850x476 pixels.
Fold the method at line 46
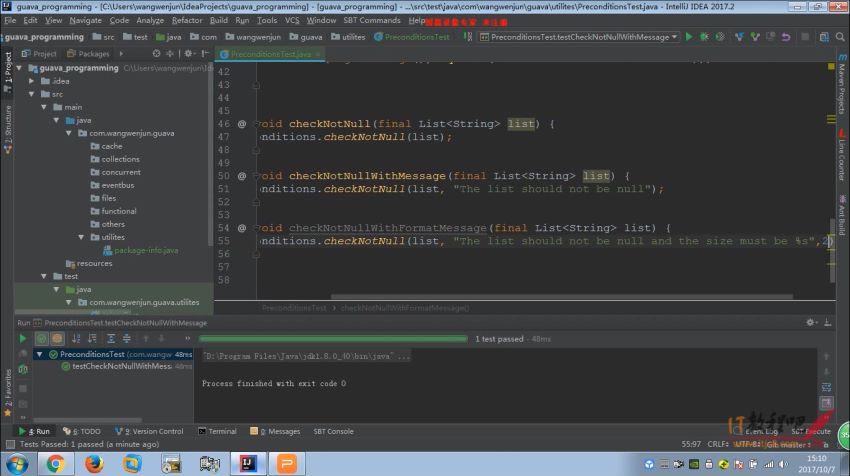pyautogui.click(x=256, y=124)
